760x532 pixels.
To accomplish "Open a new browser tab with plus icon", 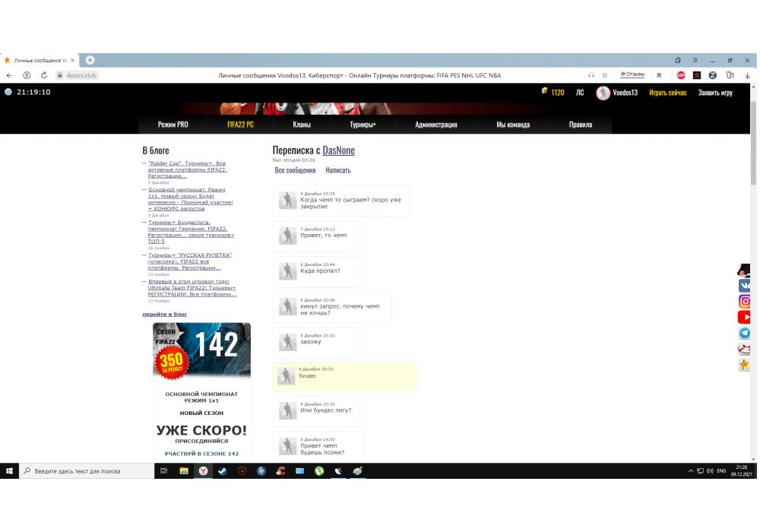I will tap(90, 60).
